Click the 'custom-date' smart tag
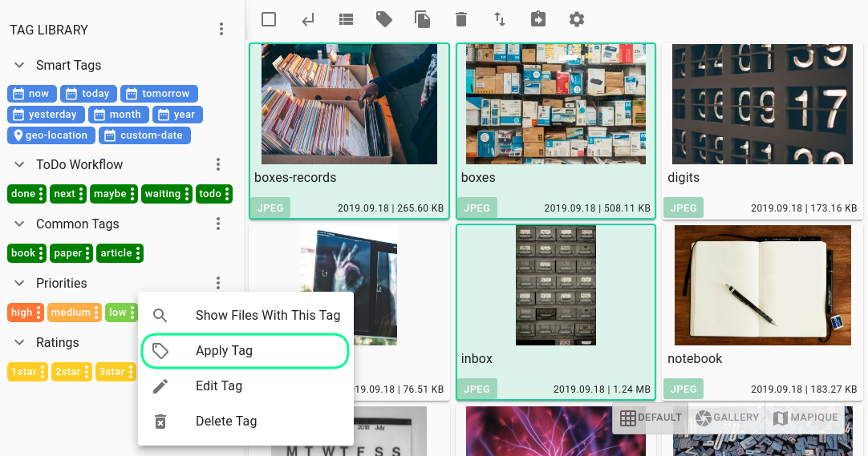The height and width of the screenshot is (456, 868). [144, 135]
